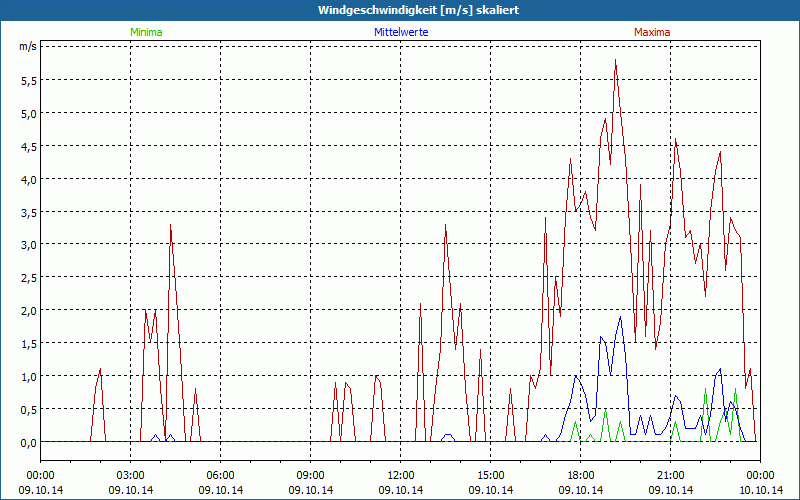Toggle the green Minima legend label
The width and height of the screenshot is (800, 500).
click(145, 32)
